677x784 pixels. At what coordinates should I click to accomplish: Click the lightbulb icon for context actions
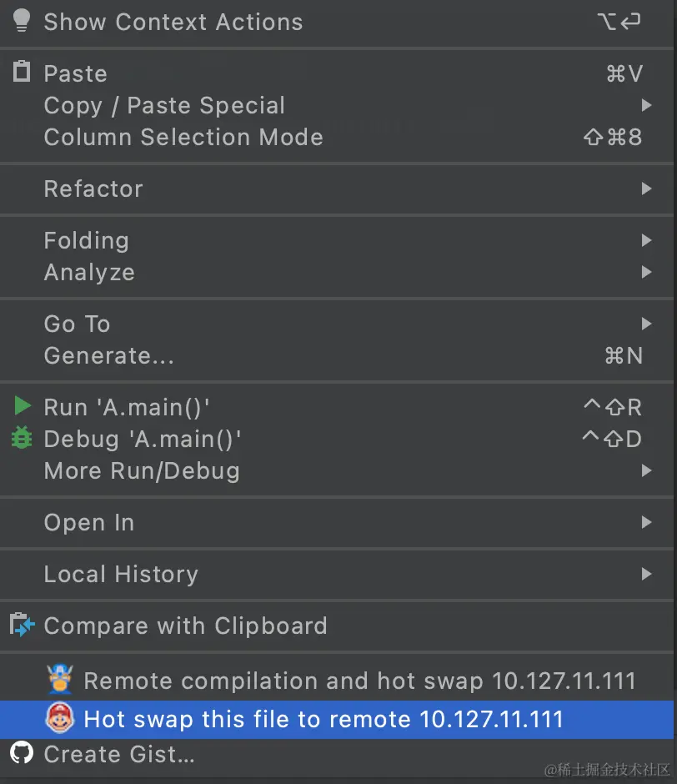[22, 22]
